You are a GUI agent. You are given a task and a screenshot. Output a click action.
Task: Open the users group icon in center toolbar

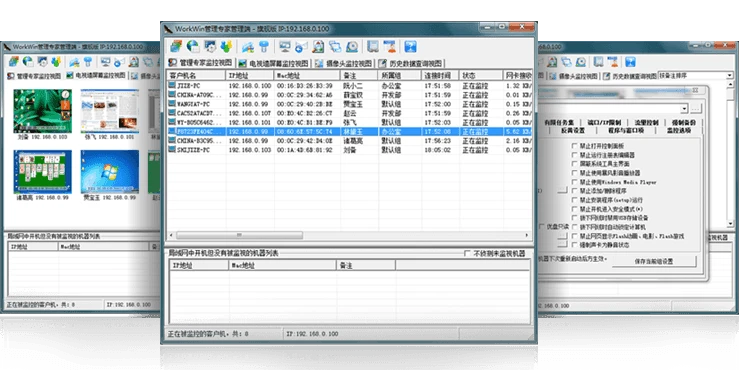click(x=226, y=46)
